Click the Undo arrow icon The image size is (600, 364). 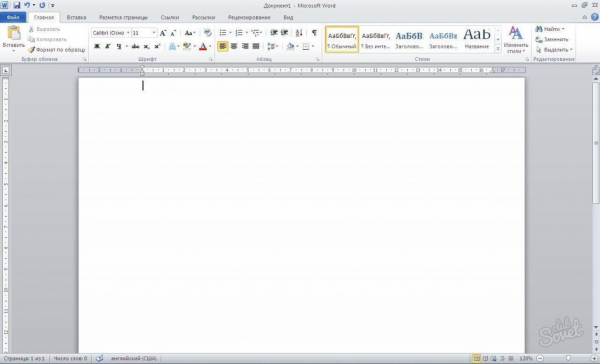pos(27,5)
